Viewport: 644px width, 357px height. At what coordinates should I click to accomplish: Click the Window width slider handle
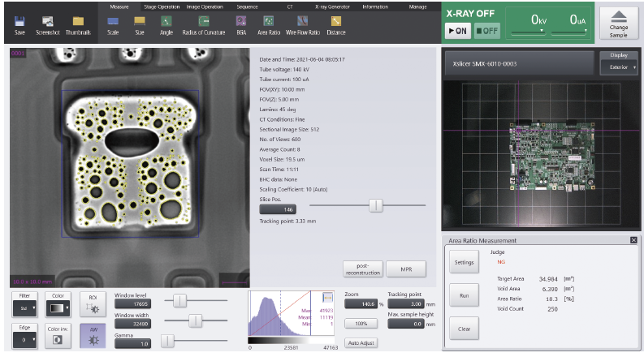point(196,320)
